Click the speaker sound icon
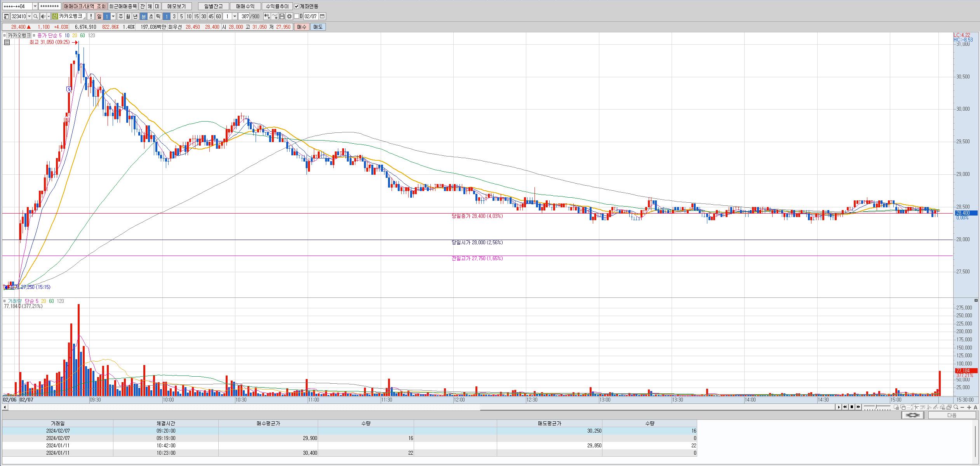This screenshot has width=980, height=466. (44, 16)
